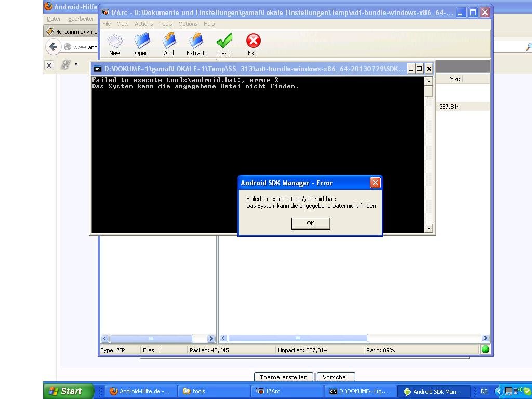Open the Datei menu in Firefox
Image resolution: width=532 pixels, height=399 pixels.
point(54,19)
